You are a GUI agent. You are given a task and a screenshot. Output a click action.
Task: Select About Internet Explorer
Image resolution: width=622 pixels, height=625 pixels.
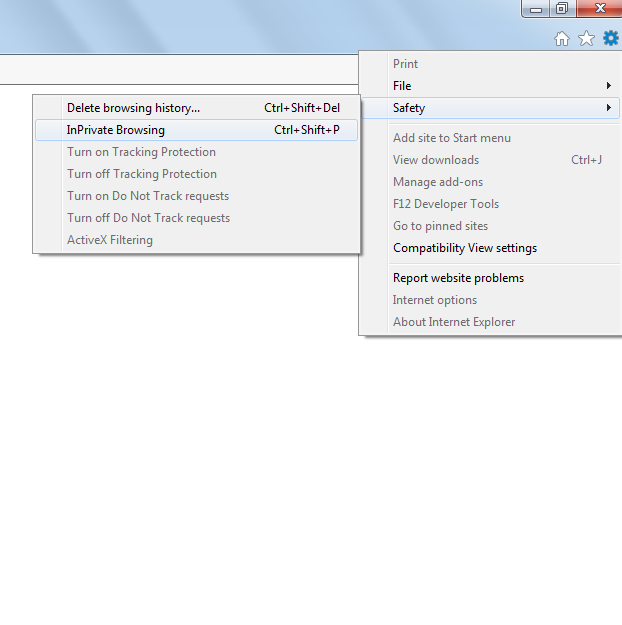(x=454, y=322)
